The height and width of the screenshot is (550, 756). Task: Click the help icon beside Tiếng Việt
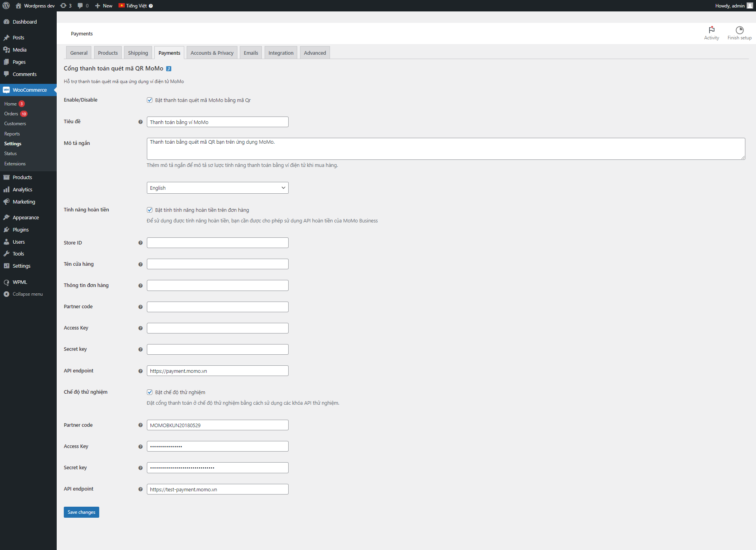[x=151, y=6]
